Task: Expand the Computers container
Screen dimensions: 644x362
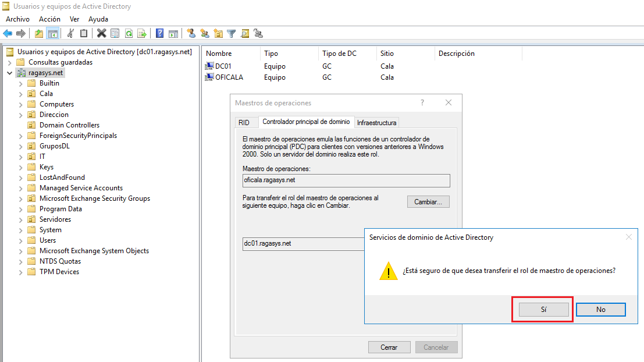Action: click(20, 104)
